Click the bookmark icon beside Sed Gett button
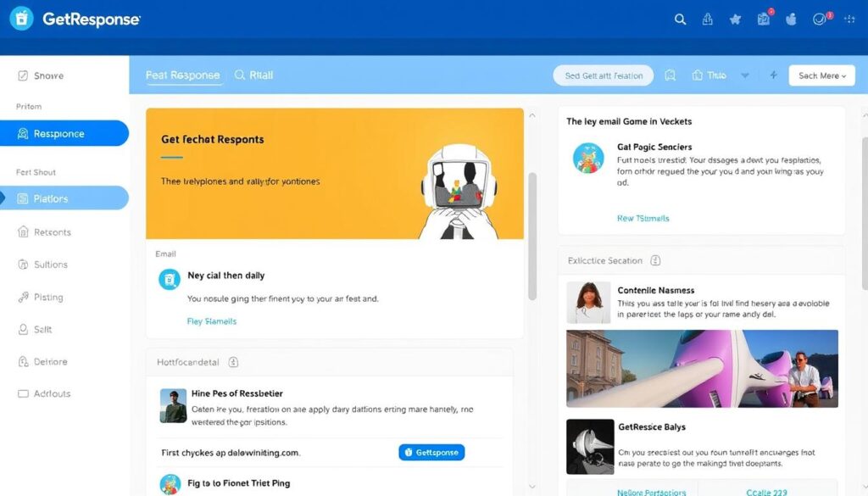This screenshot has width=868, height=496. (670, 75)
